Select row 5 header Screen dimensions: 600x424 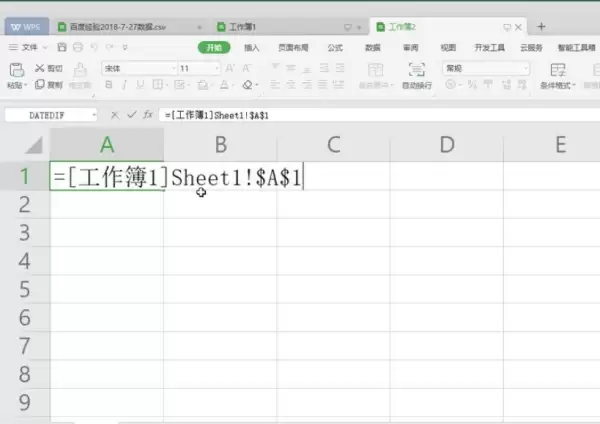tap(24, 289)
